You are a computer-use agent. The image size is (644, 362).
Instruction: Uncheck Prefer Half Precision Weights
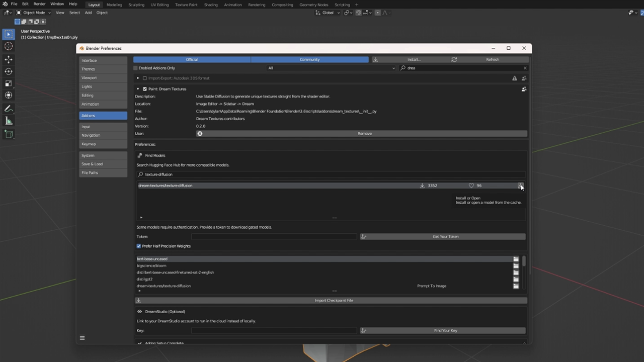139,246
